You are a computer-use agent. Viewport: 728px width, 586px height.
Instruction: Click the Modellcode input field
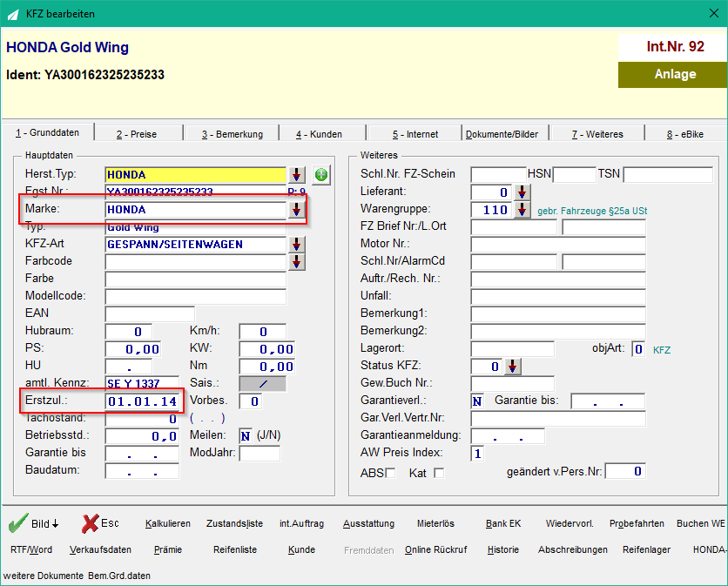click(x=195, y=297)
